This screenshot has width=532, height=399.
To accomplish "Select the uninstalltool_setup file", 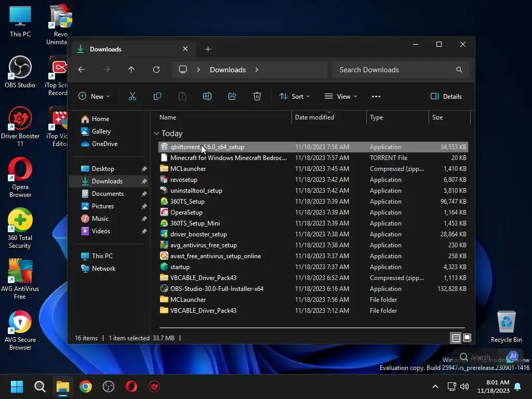I will [x=313, y=191].
